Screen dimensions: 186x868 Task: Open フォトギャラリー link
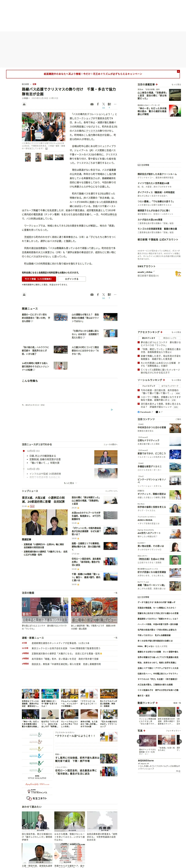click(174, 731)
